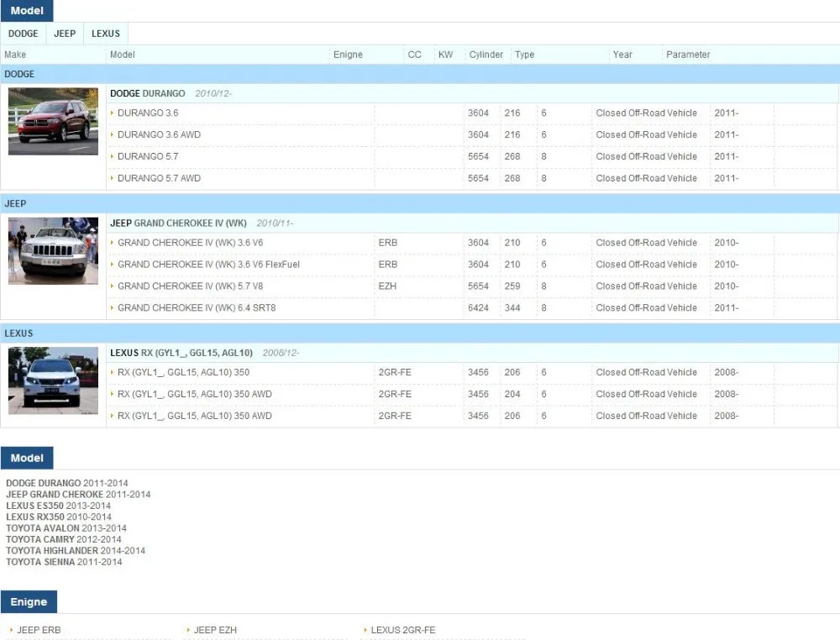Select the DURANGO 5.7 AWD model entry
840x640 pixels.
[159, 178]
